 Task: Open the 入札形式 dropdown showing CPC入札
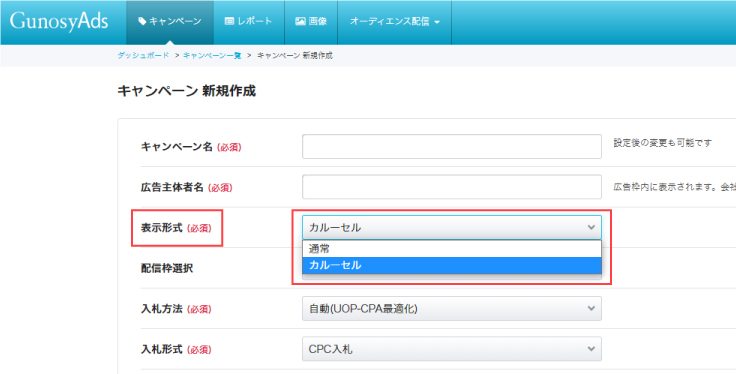pyautogui.click(x=452, y=349)
